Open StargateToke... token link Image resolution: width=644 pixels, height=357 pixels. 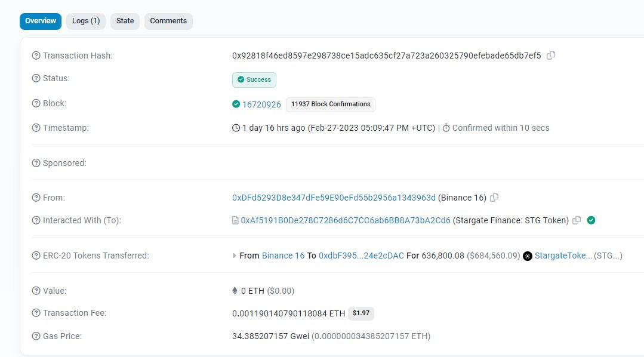click(x=563, y=256)
